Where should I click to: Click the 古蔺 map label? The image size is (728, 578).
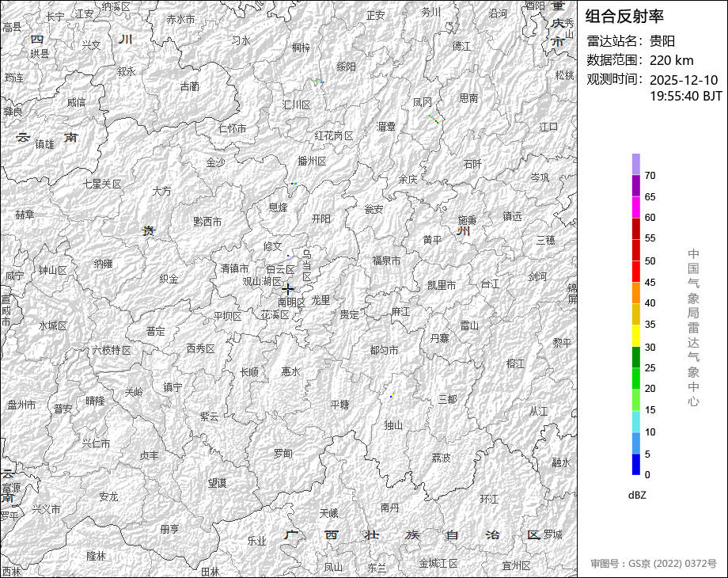point(189,86)
